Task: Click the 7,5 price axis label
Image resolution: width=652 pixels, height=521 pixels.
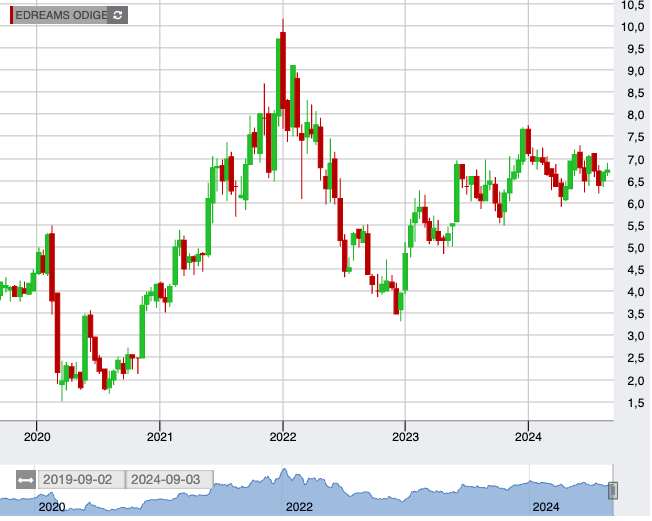Action: pos(636,137)
